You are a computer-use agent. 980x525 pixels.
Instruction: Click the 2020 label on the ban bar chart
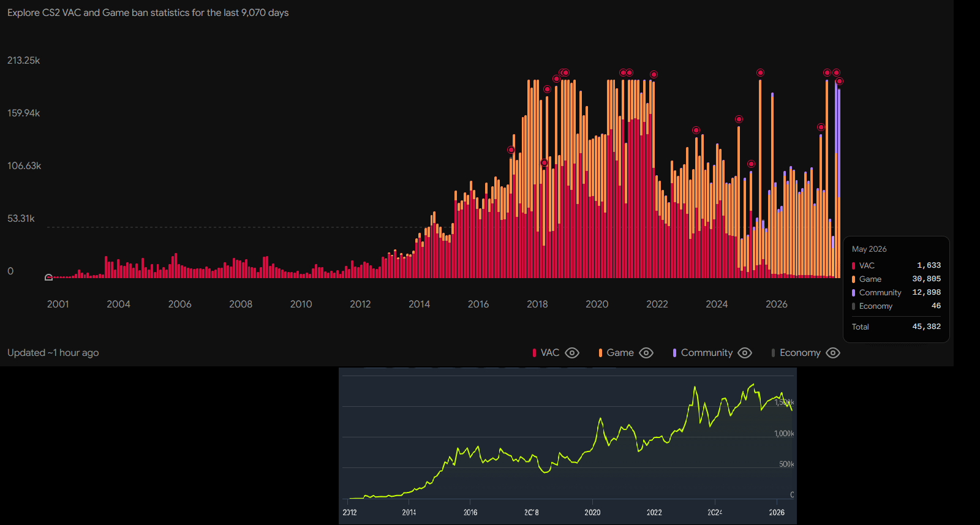pyautogui.click(x=597, y=304)
